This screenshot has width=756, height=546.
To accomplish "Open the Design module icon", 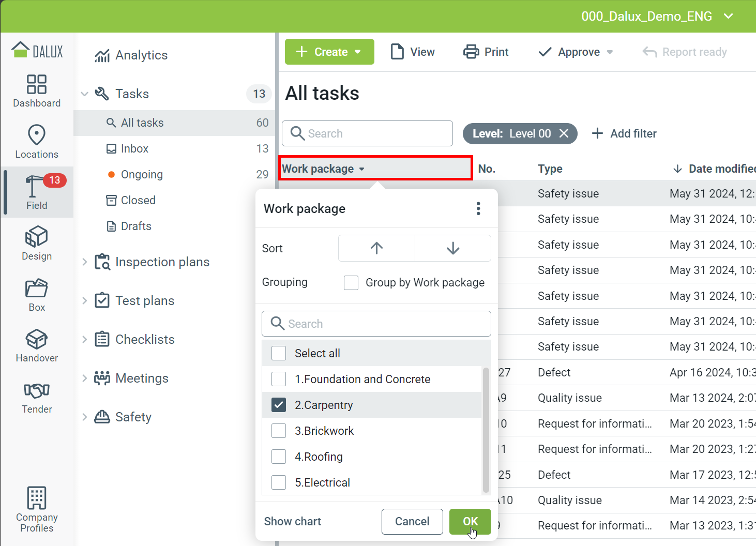I will point(37,237).
